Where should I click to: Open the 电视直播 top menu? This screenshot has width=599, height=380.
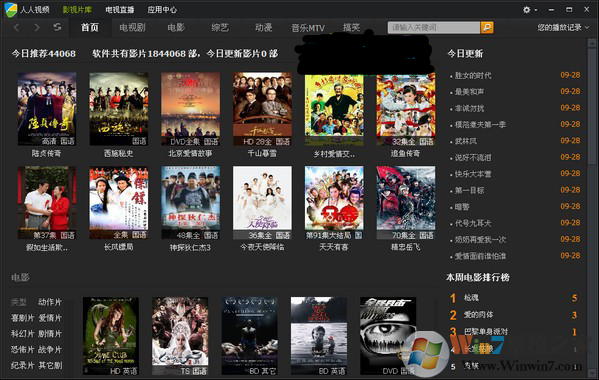[x=120, y=10]
